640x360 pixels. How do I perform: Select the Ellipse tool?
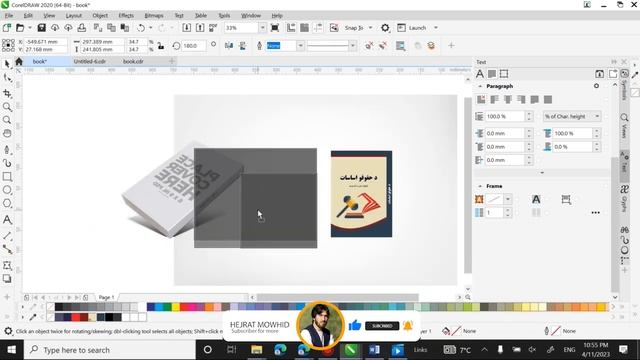[x=7, y=190]
